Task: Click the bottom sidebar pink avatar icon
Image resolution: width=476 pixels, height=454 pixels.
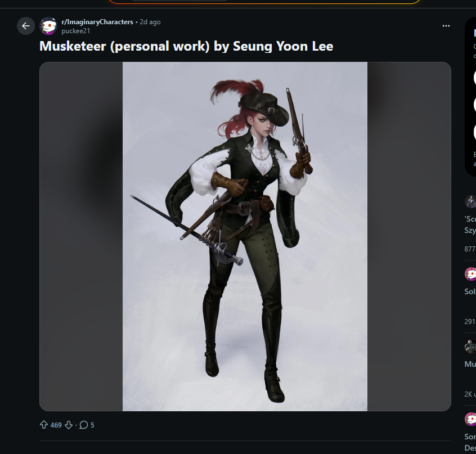Action: click(x=470, y=419)
